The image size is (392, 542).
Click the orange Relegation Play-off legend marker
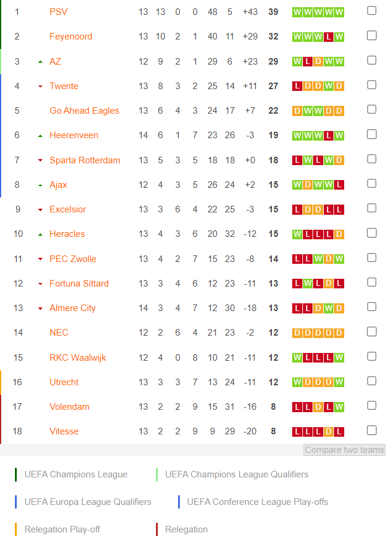(x=16, y=529)
